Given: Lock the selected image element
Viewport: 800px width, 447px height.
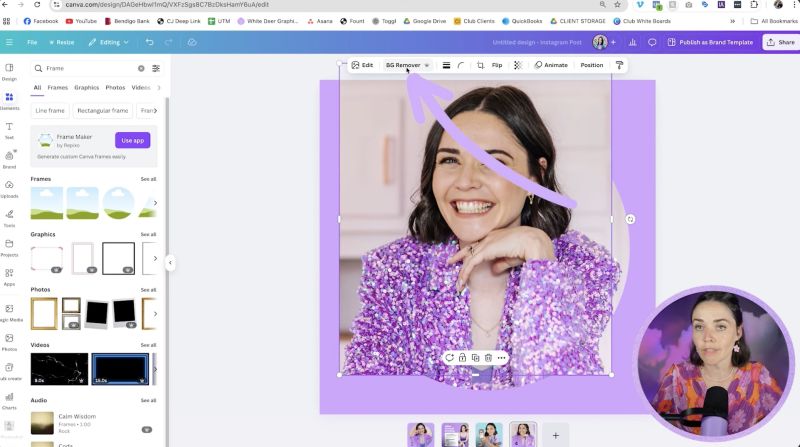Looking at the screenshot, I should click(462, 358).
